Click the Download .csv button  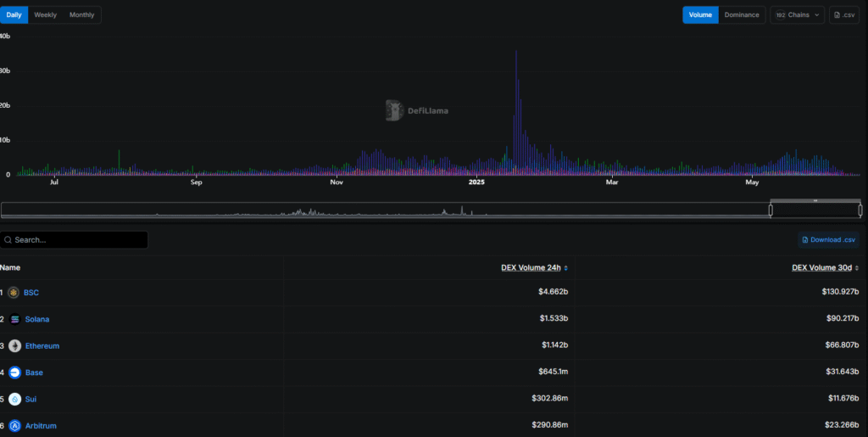(x=828, y=240)
